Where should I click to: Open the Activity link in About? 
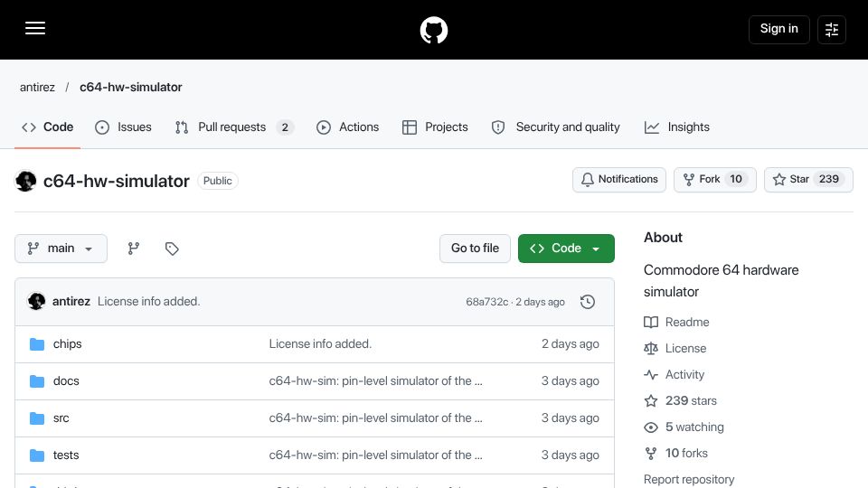(675, 374)
